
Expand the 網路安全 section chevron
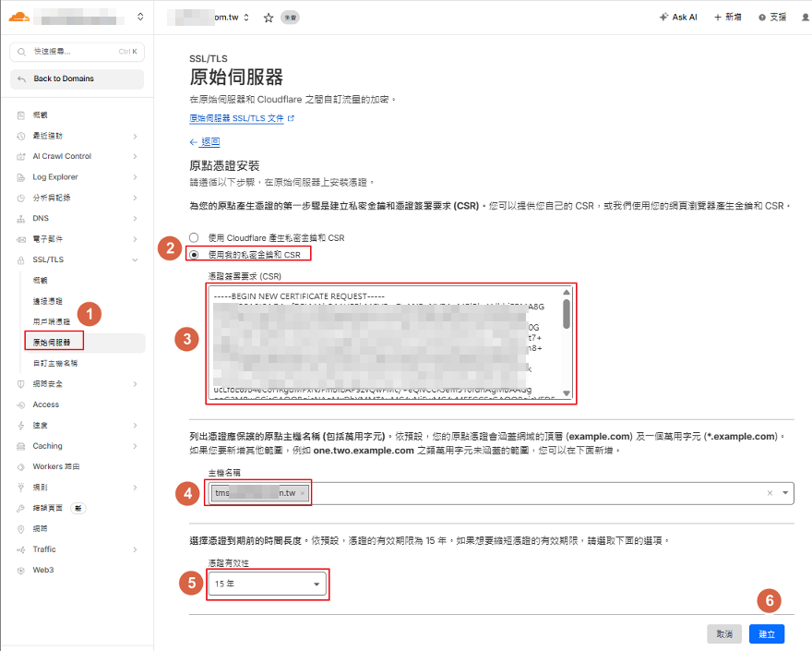(135, 384)
